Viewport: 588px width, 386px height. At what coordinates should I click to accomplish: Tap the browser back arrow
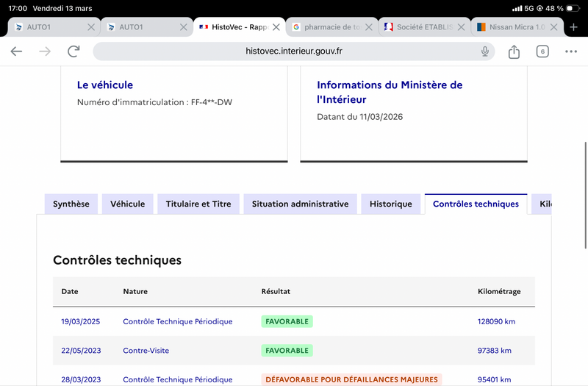16,51
